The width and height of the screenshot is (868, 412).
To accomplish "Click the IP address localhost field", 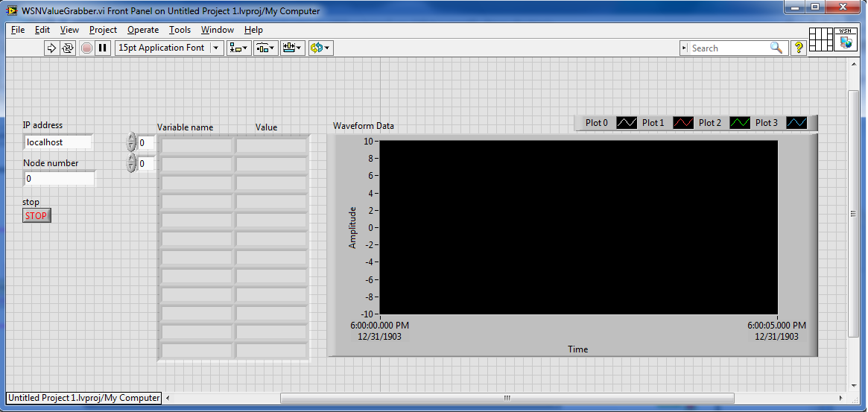I will 58,142.
